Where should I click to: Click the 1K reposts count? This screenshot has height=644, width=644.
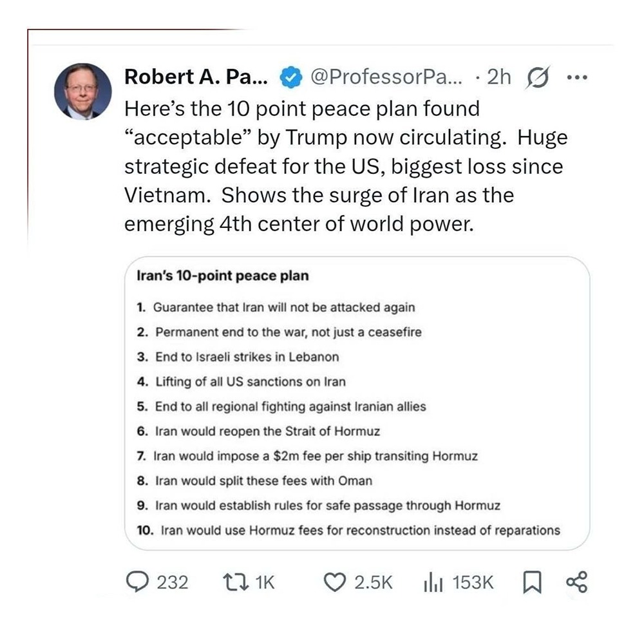265,583
